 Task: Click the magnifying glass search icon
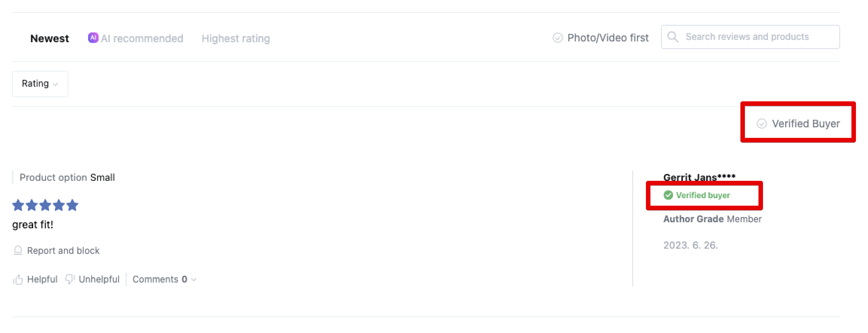673,37
